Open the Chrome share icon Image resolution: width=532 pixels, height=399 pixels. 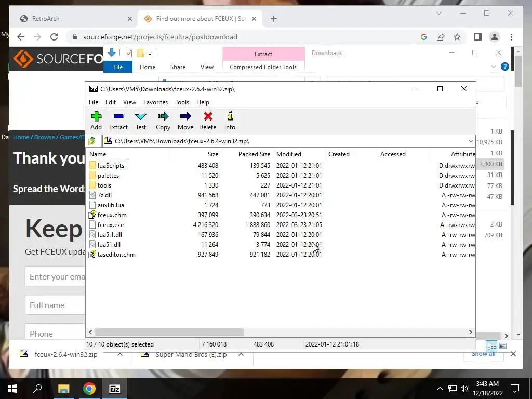tap(441, 37)
